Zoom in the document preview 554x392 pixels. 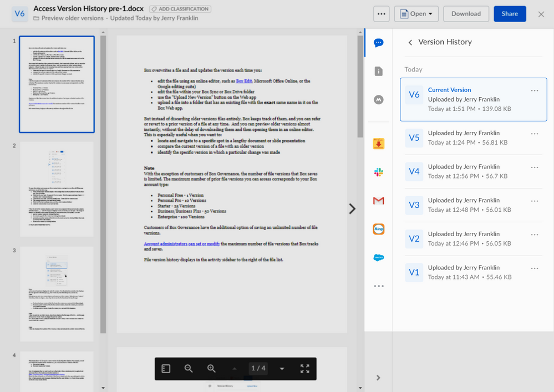[211, 369]
